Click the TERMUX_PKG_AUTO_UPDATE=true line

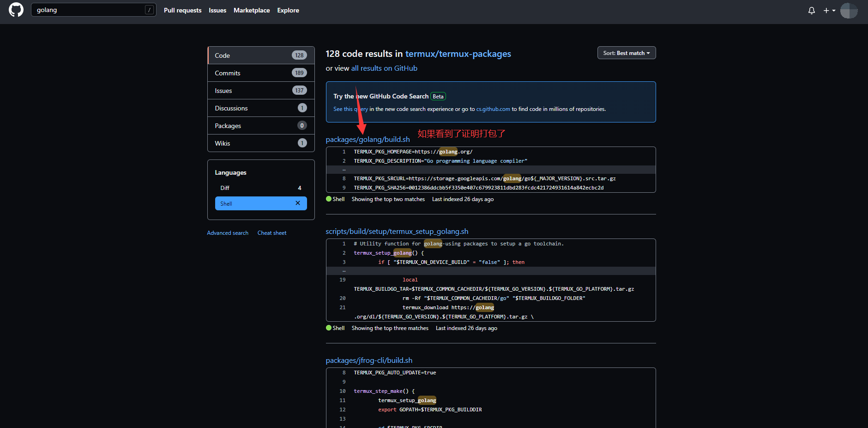pos(395,373)
